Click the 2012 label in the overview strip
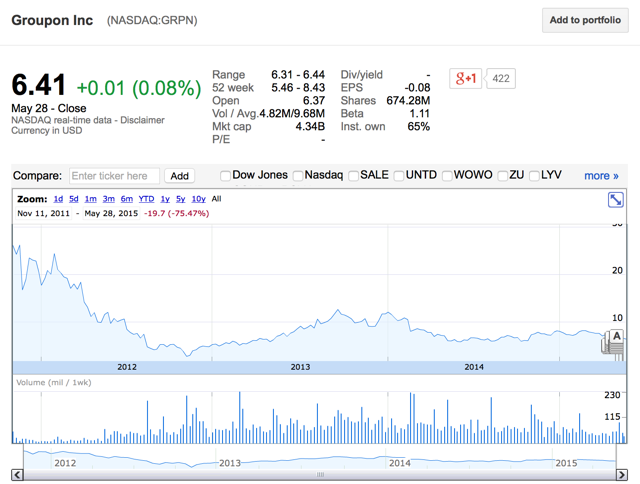Viewport: 640px width, 484px height. [x=65, y=463]
